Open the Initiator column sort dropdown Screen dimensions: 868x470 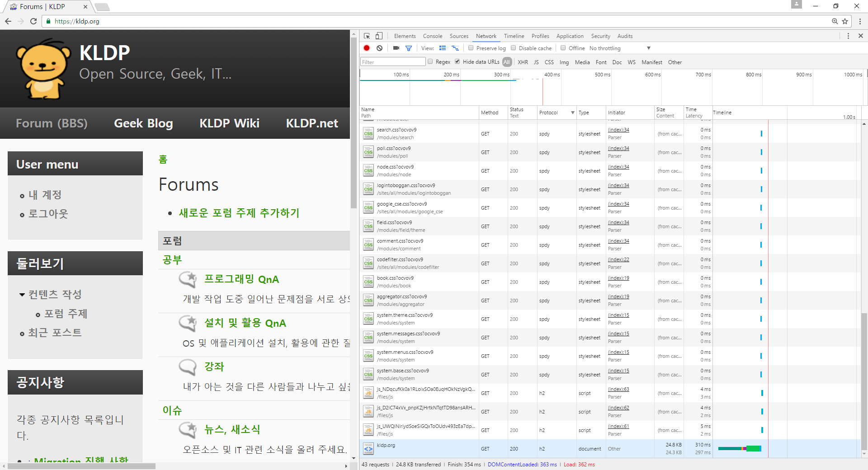coord(572,113)
